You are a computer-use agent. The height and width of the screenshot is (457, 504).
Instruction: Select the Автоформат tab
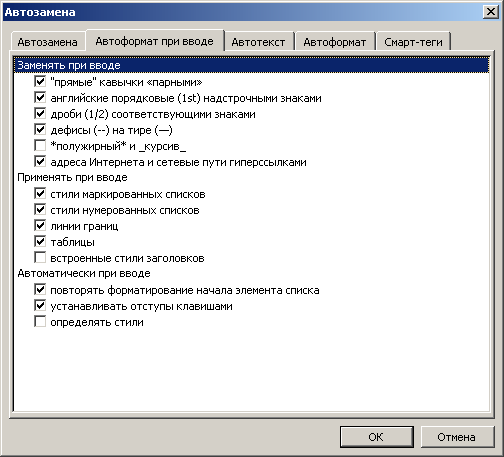point(335,42)
